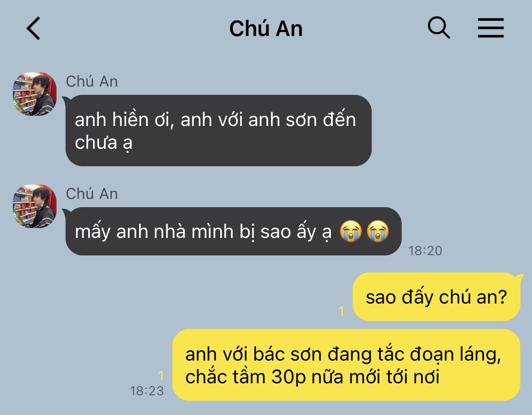Tap the 18:23 timestamp
Screen dimensions: 532x415
(x=147, y=391)
